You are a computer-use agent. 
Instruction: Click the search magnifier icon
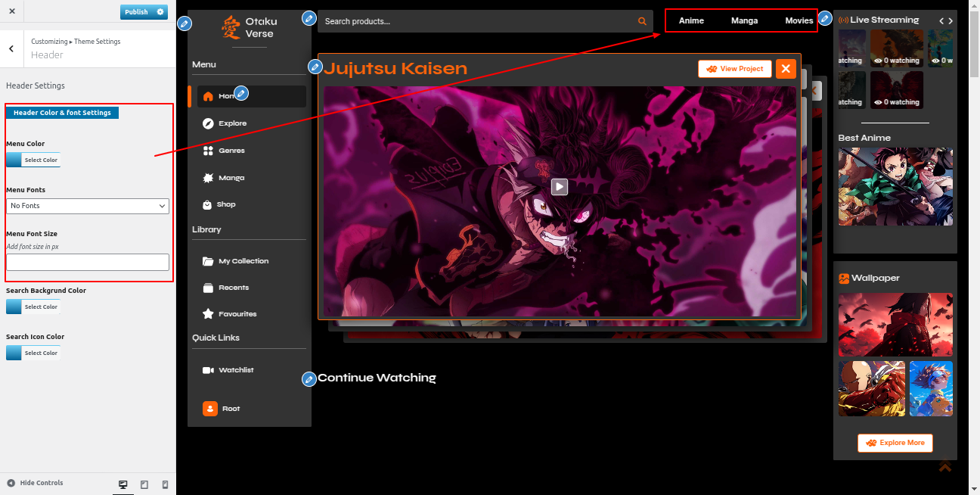click(x=642, y=21)
